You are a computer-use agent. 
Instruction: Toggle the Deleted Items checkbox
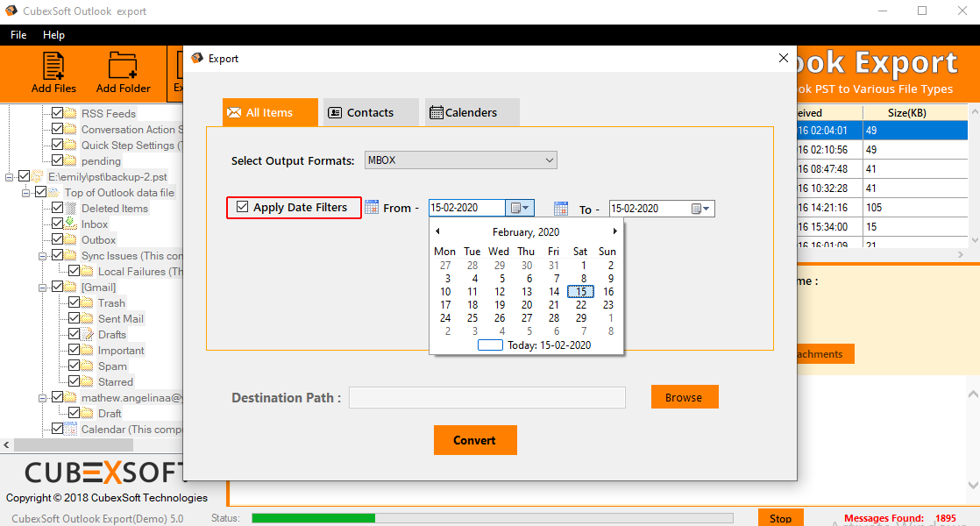click(57, 209)
